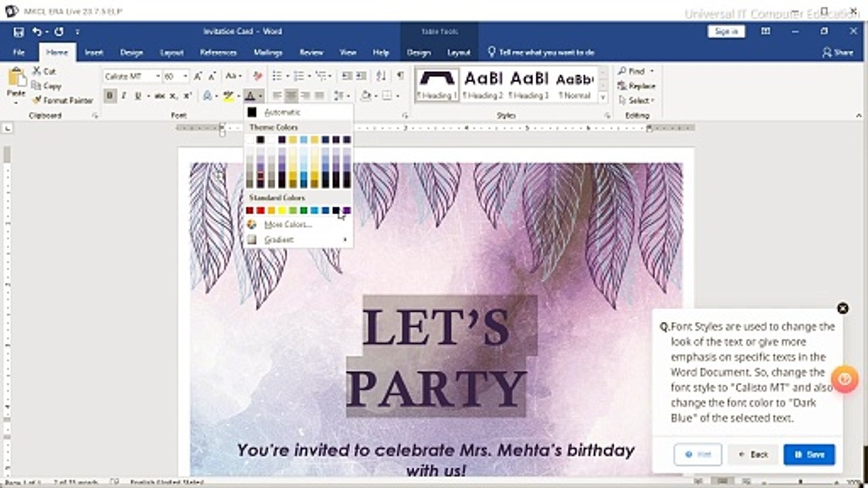Screen dimensions: 868x488
Task: Save the document from the quick access toolbar
Action: (x=18, y=31)
